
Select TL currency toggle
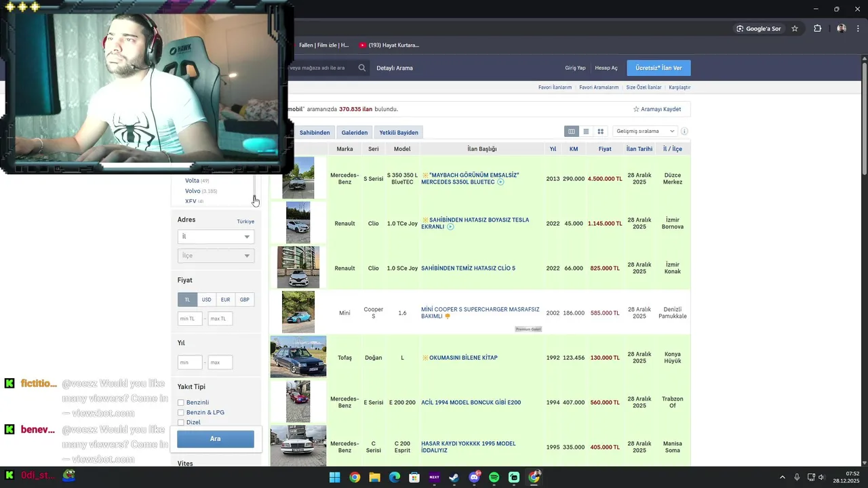click(x=187, y=300)
